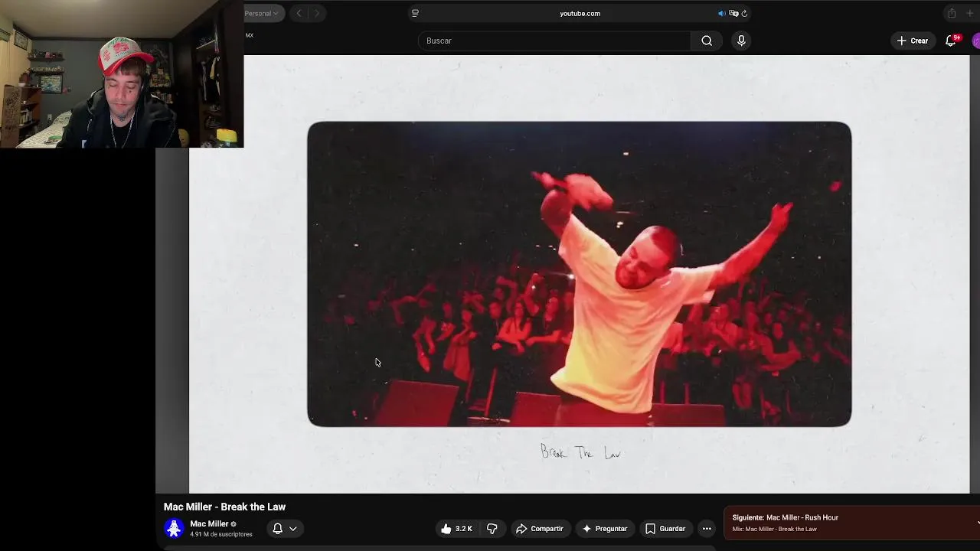Open more actions three-dot menu

coord(707,529)
